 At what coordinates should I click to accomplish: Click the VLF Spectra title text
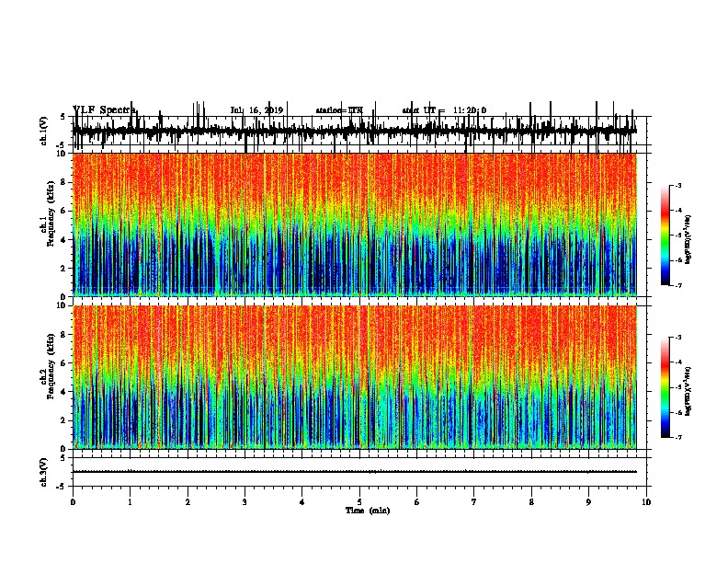tap(104, 110)
